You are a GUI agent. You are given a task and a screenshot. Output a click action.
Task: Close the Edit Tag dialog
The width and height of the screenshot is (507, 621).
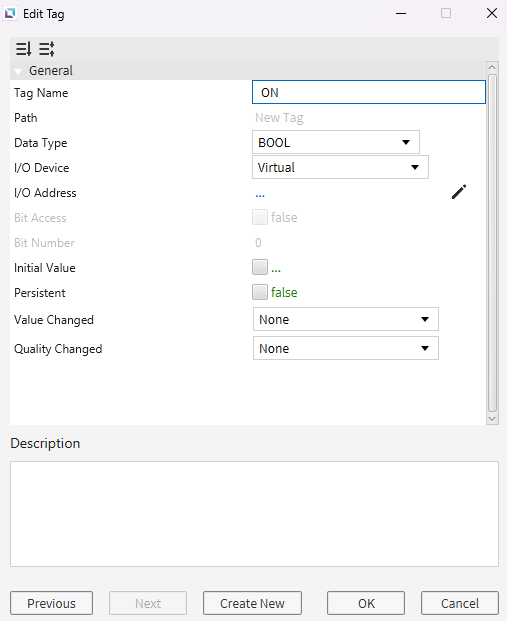click(492, 13)
